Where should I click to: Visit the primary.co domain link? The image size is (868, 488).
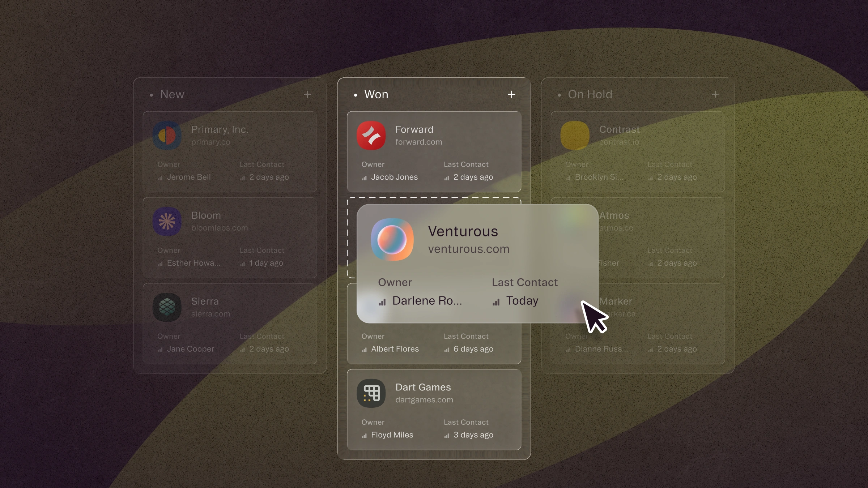pyautogui.click(x=210, y=142)
